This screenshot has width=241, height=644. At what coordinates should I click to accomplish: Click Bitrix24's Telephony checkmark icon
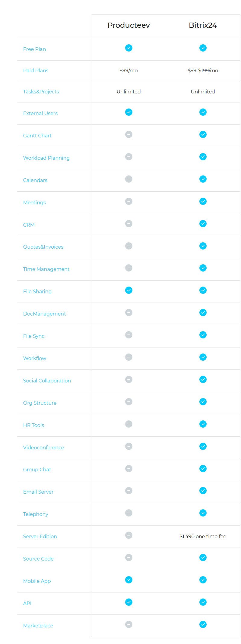pyautogui.click(x=203, y=513)
